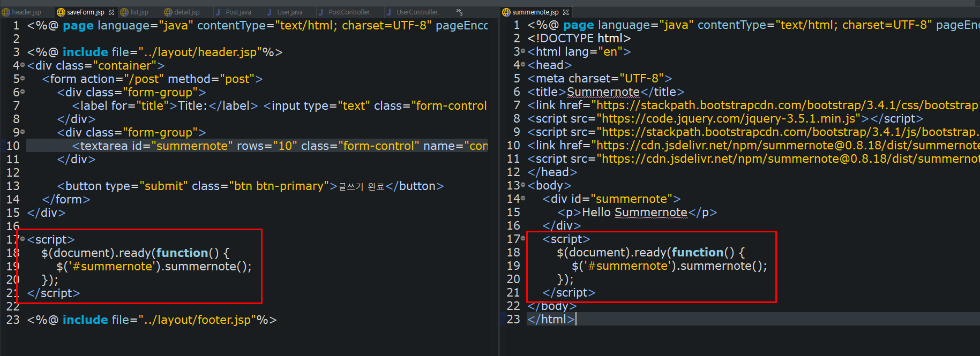Click the submit button code line
The image size is (980, 356).
[x=250, y=186]
